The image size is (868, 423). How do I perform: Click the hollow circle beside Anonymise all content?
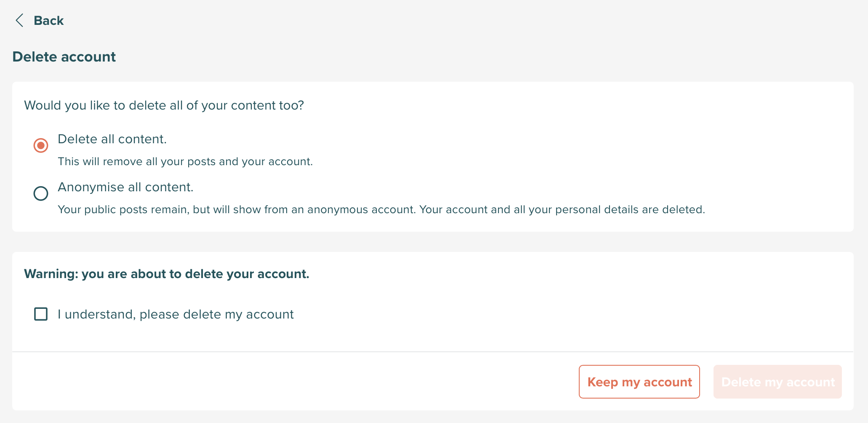point(40,194)
